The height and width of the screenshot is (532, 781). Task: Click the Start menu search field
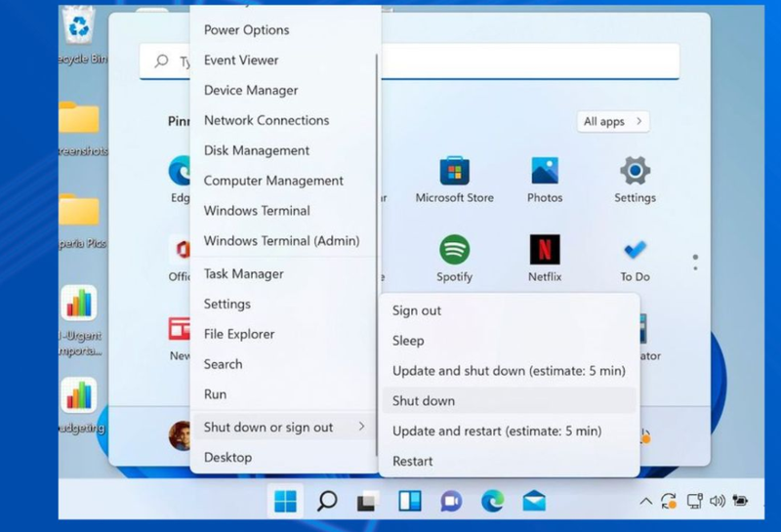(x=409, y=61)
